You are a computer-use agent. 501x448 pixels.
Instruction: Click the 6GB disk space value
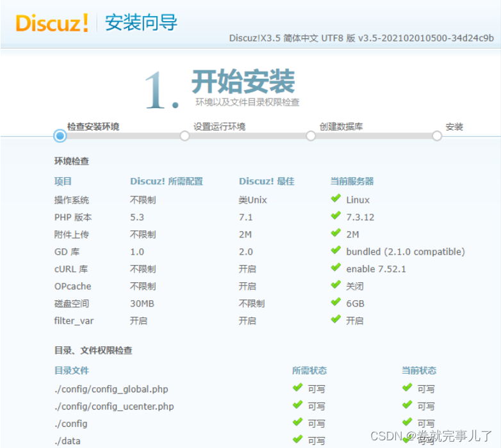[x=356, y=303]
